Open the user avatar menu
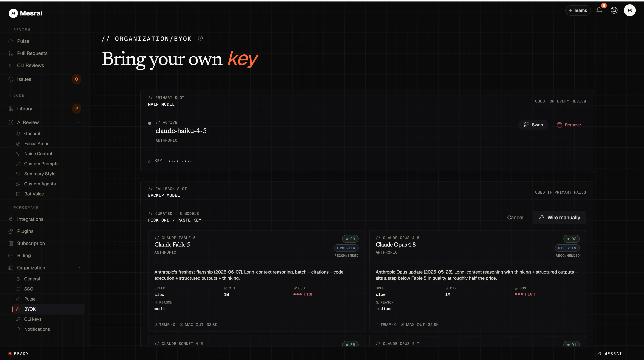 (x=630, y=10)
